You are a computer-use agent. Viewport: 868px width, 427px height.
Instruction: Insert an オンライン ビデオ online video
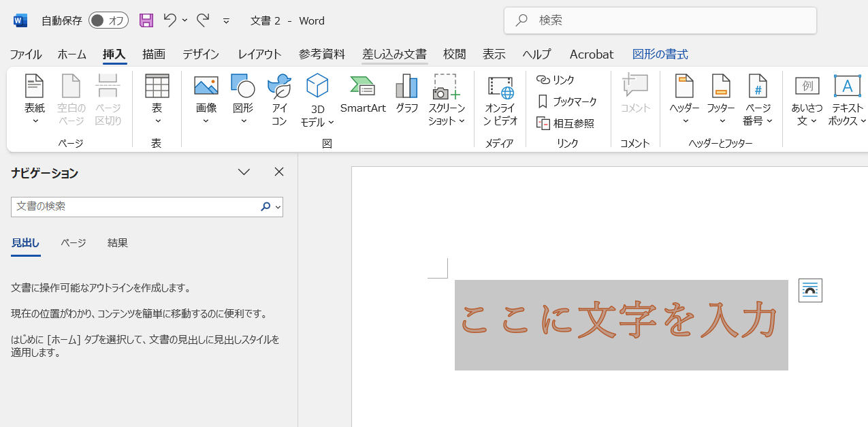(500, 101)
